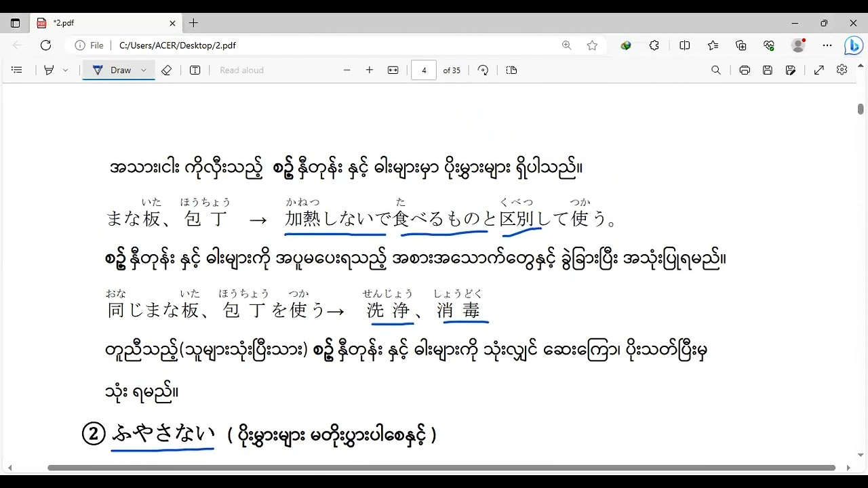Click the heading ふやさない
The width and height of the screenshot is (868, 488).
click(x=163, y=434)
